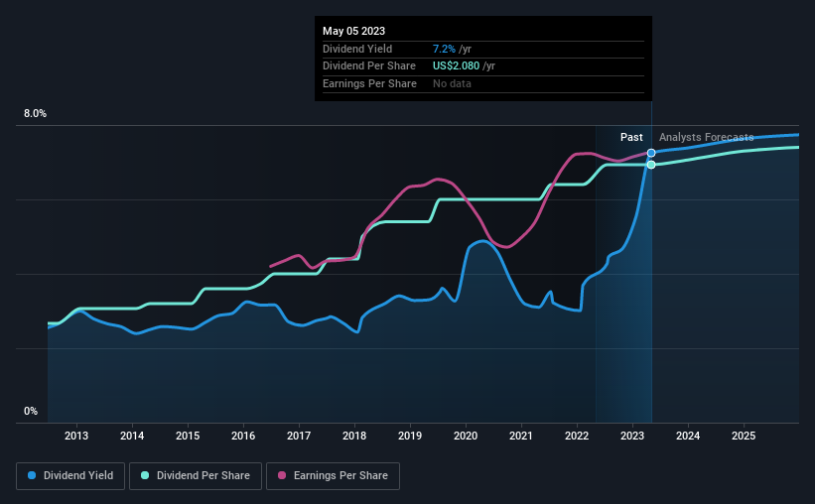Click the teal Dividend Per Share marker at May 2023
This screenshot has height=504, width=815.
click(x=651, y=165)
